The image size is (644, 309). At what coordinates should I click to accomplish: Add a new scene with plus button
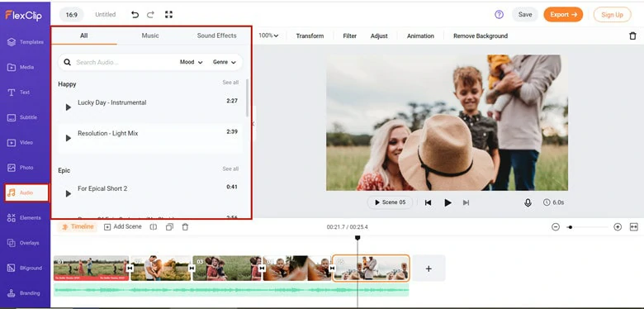click(429, 269)
